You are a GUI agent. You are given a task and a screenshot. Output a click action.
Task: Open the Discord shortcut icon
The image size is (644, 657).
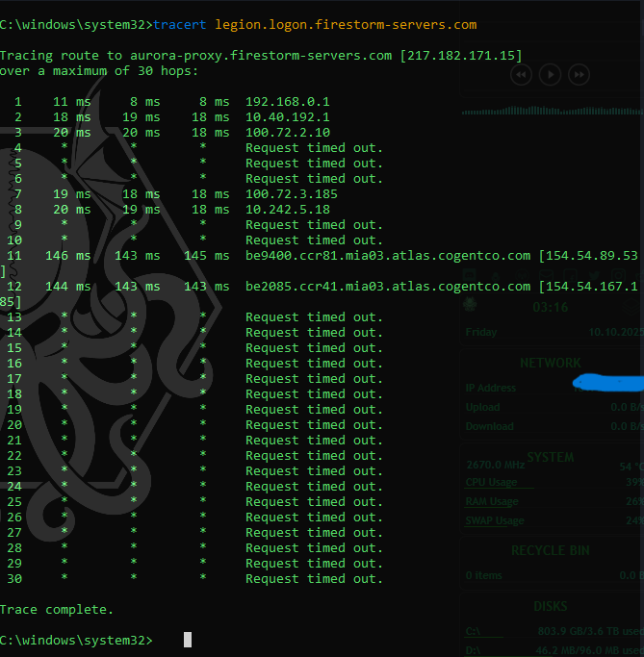pyautogui.click(x=469, y=275)
